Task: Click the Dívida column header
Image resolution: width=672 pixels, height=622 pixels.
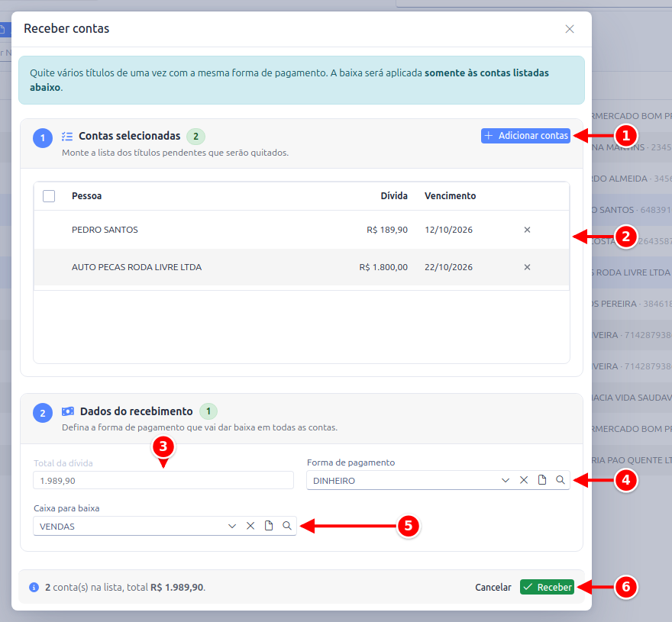Action: (x=394, y=196)
